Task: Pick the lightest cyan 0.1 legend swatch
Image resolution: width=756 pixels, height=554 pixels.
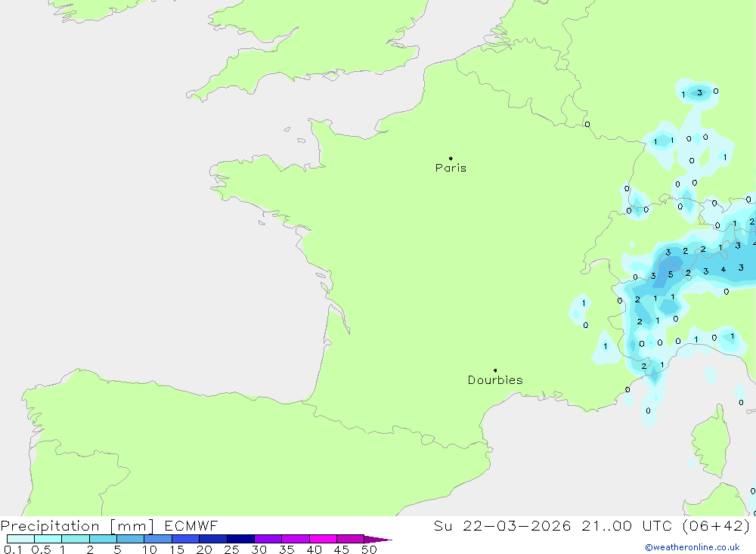Action: (20, 539)
